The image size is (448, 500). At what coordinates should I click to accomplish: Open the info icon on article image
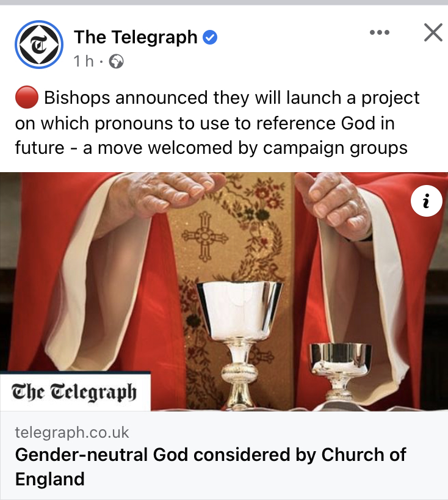tap(426, 201)
